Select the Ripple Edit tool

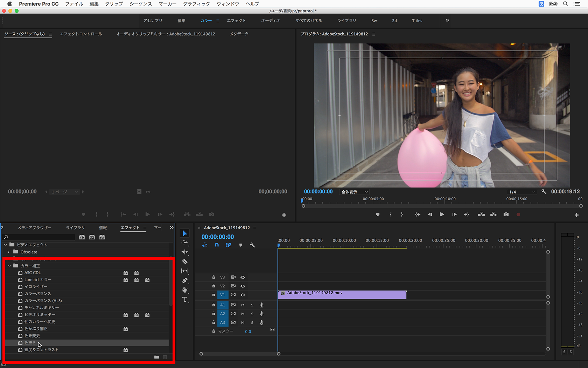click(185, 252)
